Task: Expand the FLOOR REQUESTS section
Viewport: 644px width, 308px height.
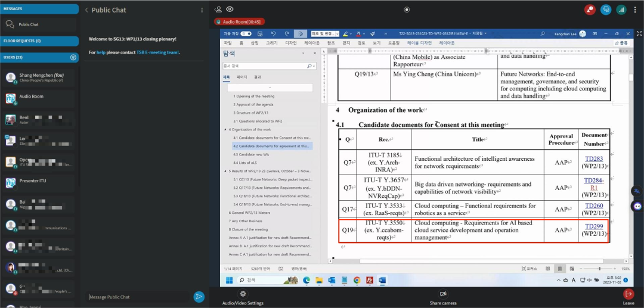Action: [39, 41]
